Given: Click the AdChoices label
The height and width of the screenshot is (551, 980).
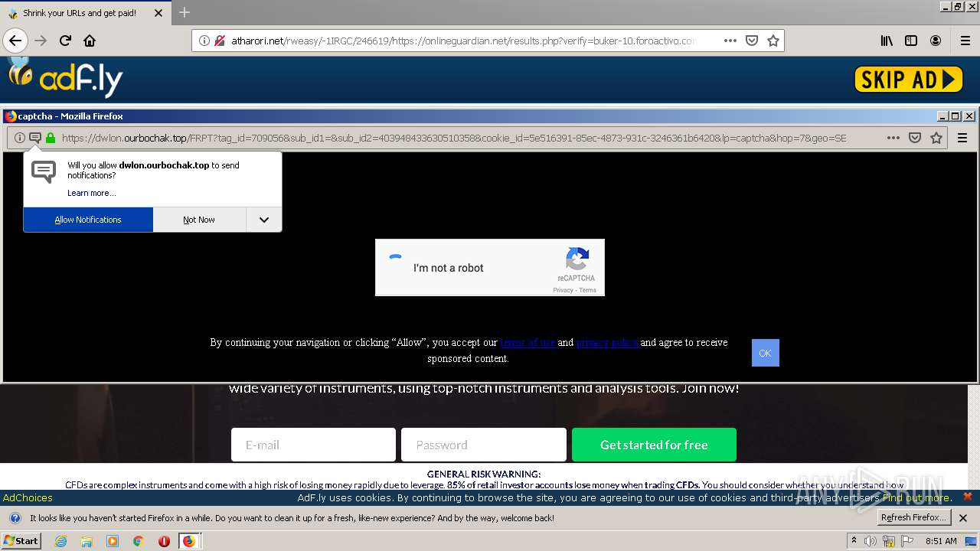Looking at the screenshot, I should [28, 497].
